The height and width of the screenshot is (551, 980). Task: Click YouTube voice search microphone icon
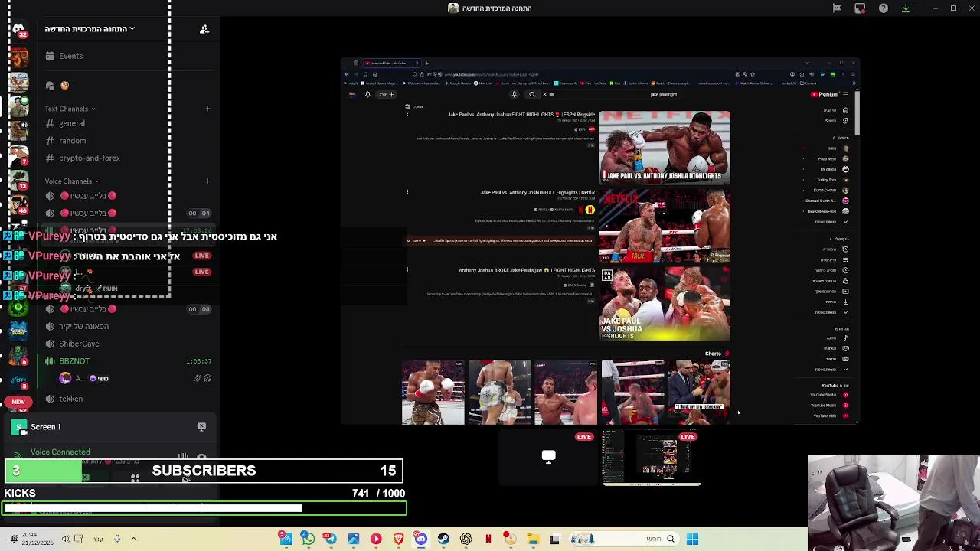point(514,94)
